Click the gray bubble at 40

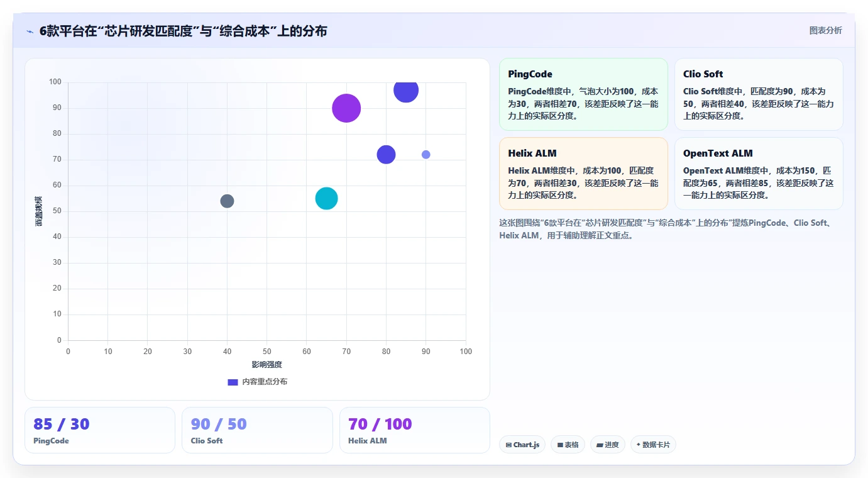227,201
